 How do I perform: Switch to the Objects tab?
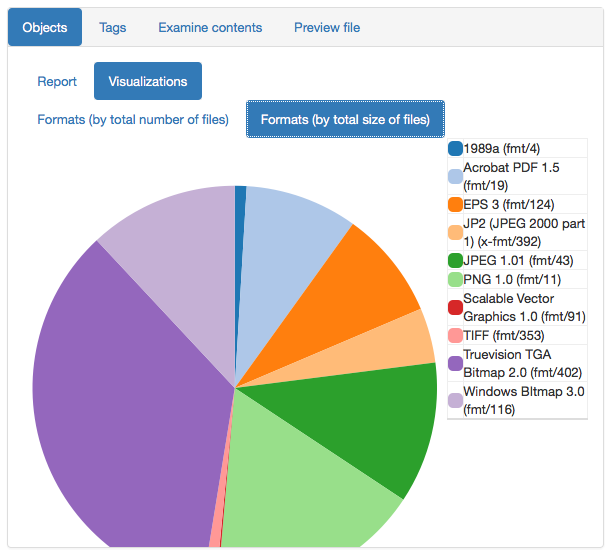(45, 27)
